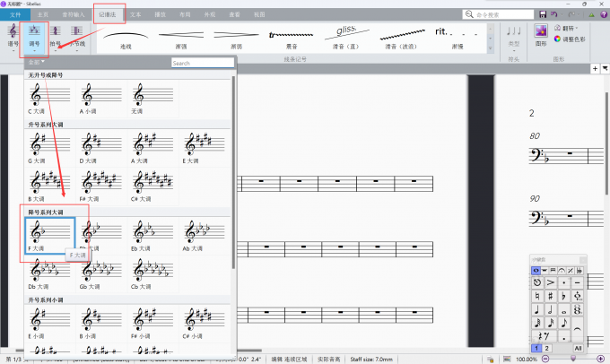Viewport: 610px width, 364px height.
Task: Choose the C# major key signature
Action: (152, 186)
